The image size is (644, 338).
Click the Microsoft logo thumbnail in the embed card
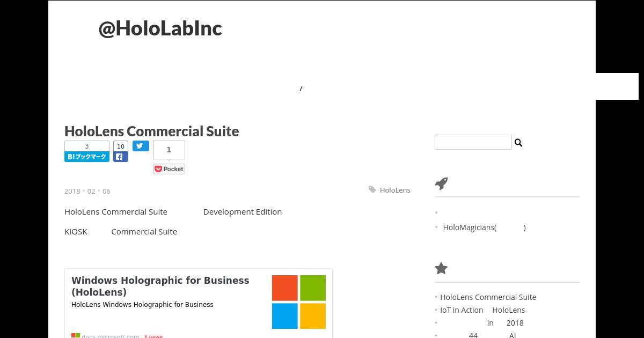299,302
